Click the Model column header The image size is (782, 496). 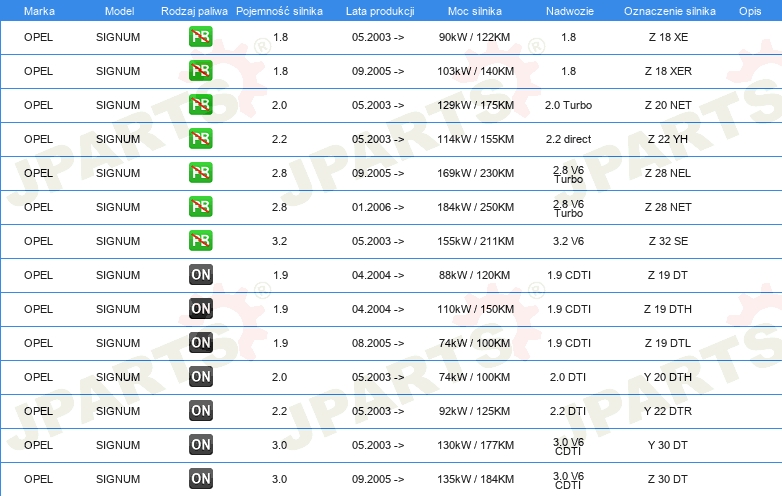click(119, 11)
